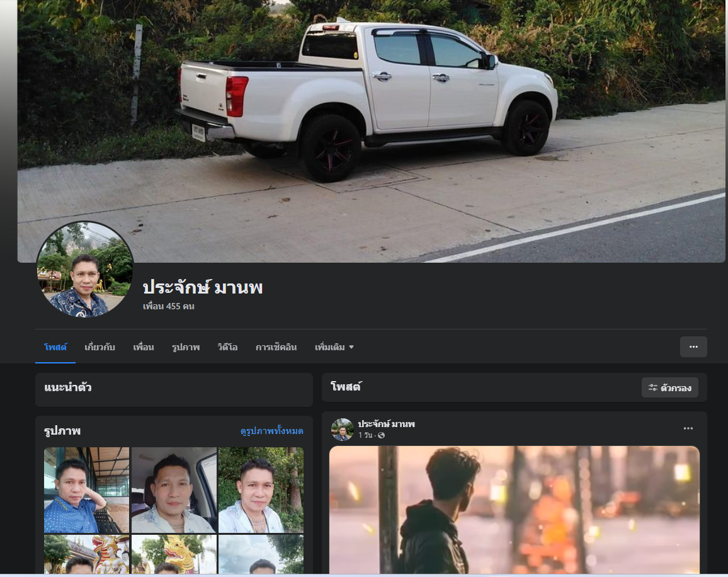
Task: Click the รูปภาพ section heading
Action: point(62,431)
